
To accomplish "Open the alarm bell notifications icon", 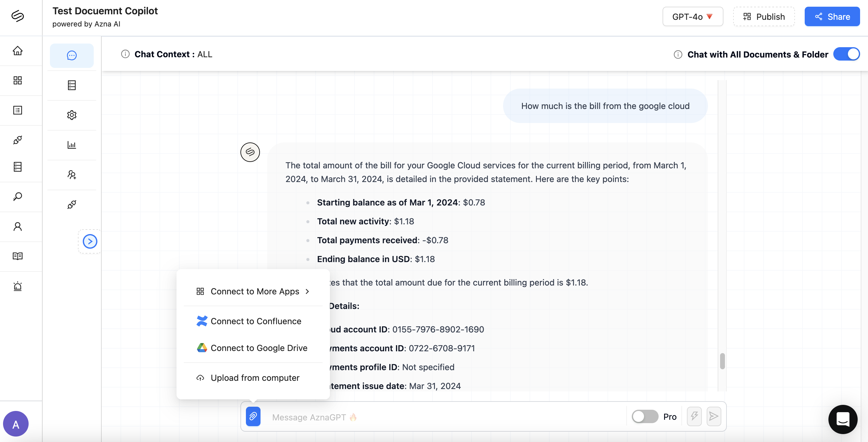I will point(18,286).
